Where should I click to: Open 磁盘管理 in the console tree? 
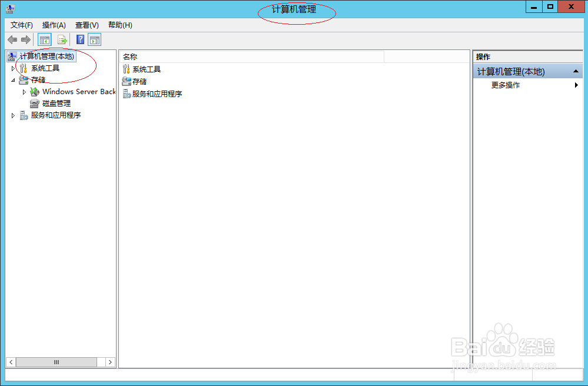pos(56,103)
